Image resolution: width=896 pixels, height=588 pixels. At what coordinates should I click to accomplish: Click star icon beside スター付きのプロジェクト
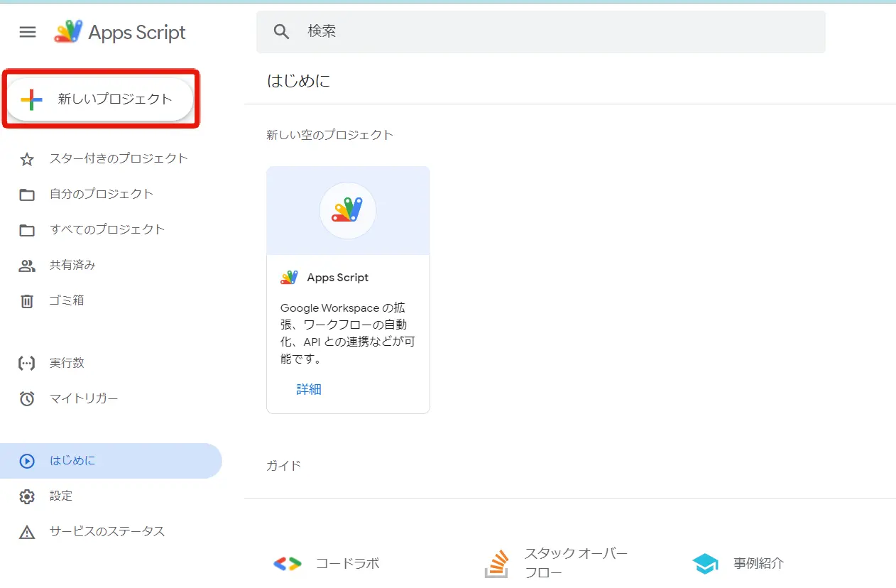pyautogui.click(x=27, y=159)
